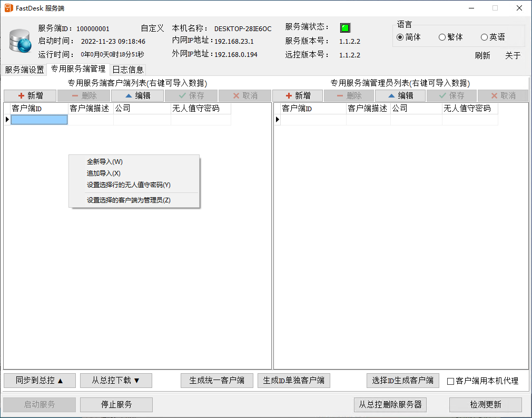Click 编辑 in the administrator list toolbar
Screen dimensions: 532x418
click(400, 96)
